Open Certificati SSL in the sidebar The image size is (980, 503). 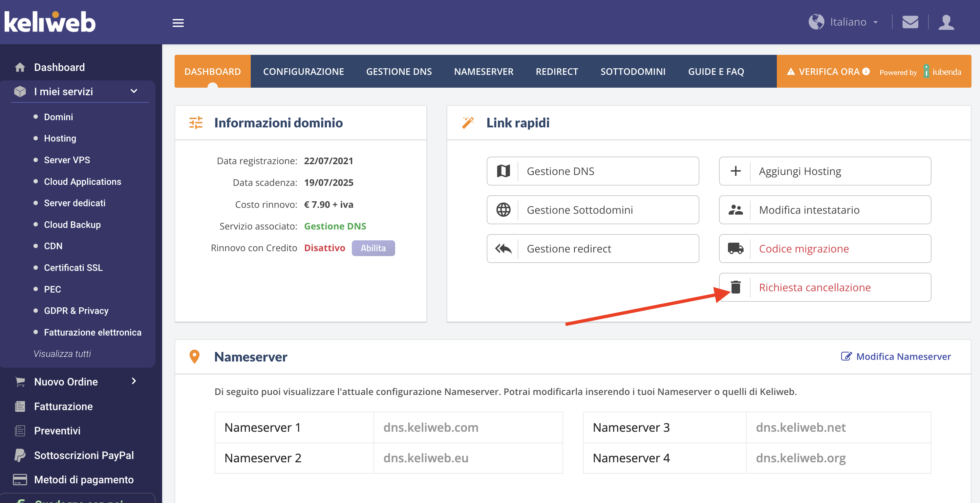[73, 268]
